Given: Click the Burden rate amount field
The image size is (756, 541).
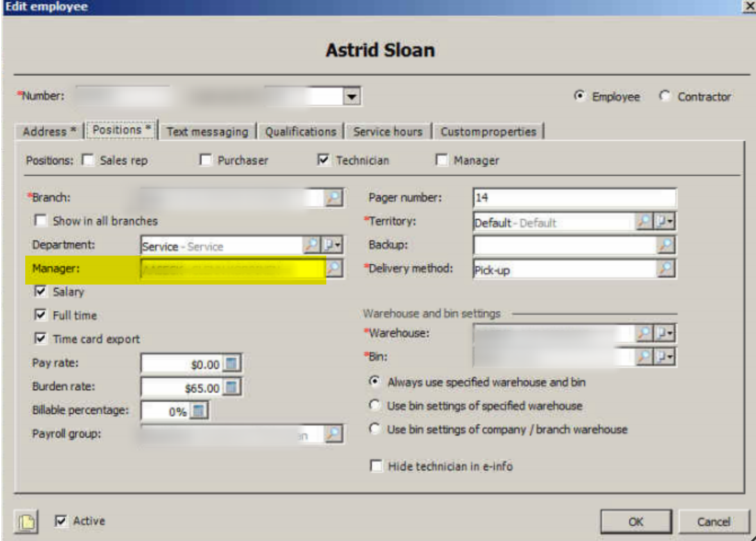Looking at the screenshot, I should 181,387.
